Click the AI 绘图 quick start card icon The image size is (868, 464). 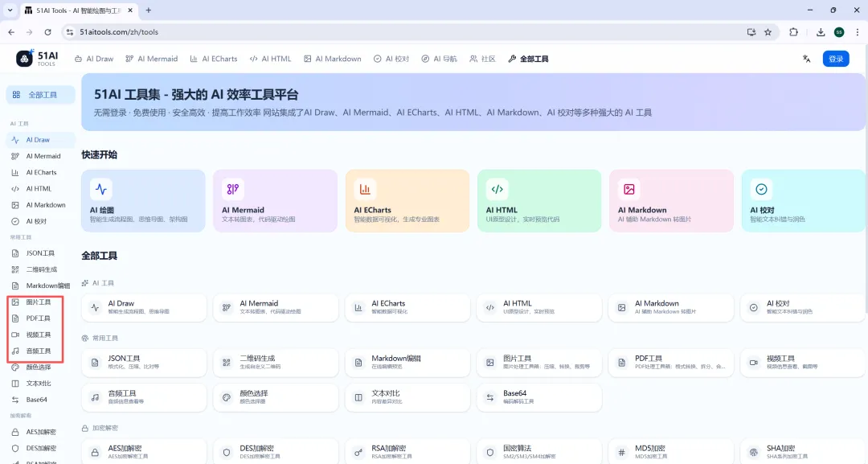click(x=101, y=189)
